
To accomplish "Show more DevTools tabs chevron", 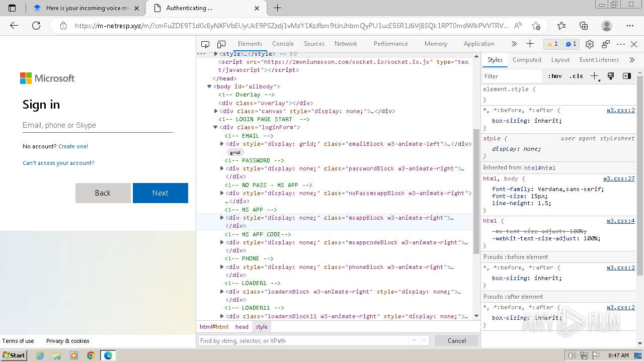I will 514,44.
